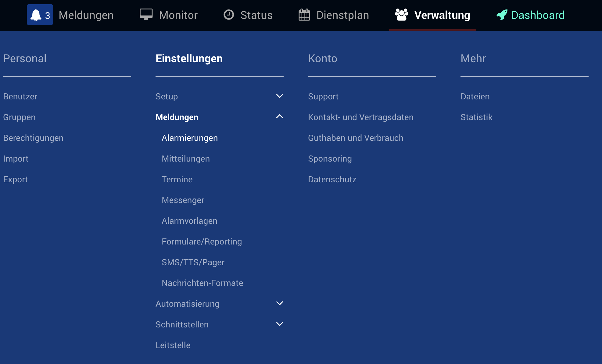Open Alarmierungen settings
This screenshot has width=602, height=364.
click(x=189, y=138)
